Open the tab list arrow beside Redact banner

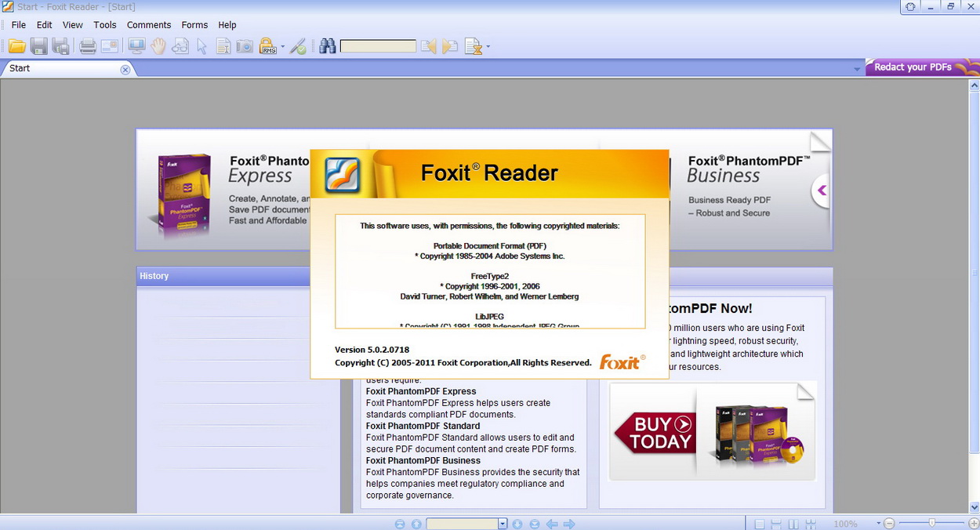tap(857, 69)
